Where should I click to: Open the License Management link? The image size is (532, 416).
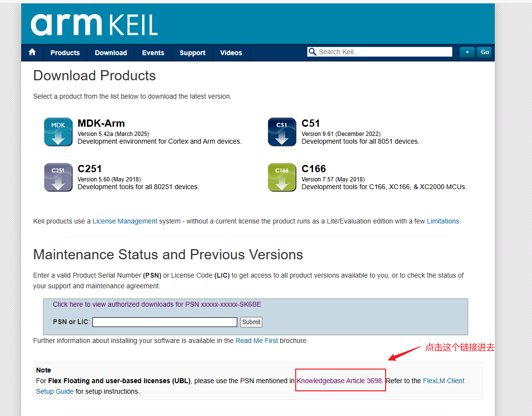[x=125, y=221]
